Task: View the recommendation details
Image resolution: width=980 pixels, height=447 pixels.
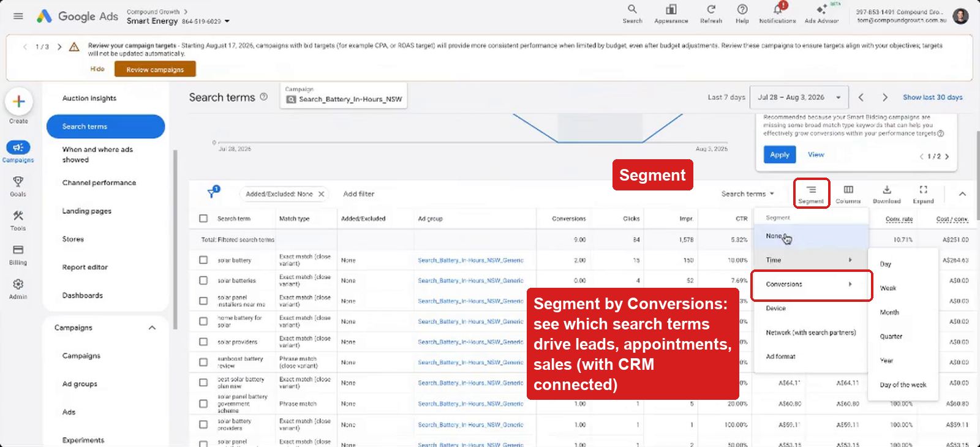Action: (815, 155)
